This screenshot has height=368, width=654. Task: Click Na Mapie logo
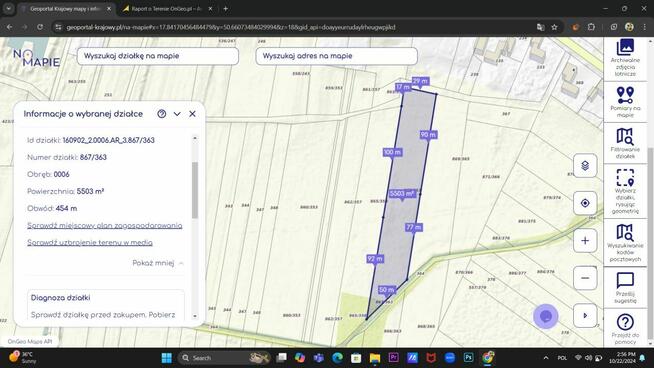37,58
